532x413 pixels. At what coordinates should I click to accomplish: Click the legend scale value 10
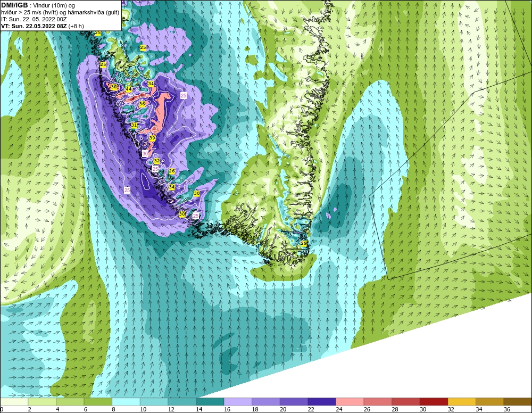(x=143, y=409)
